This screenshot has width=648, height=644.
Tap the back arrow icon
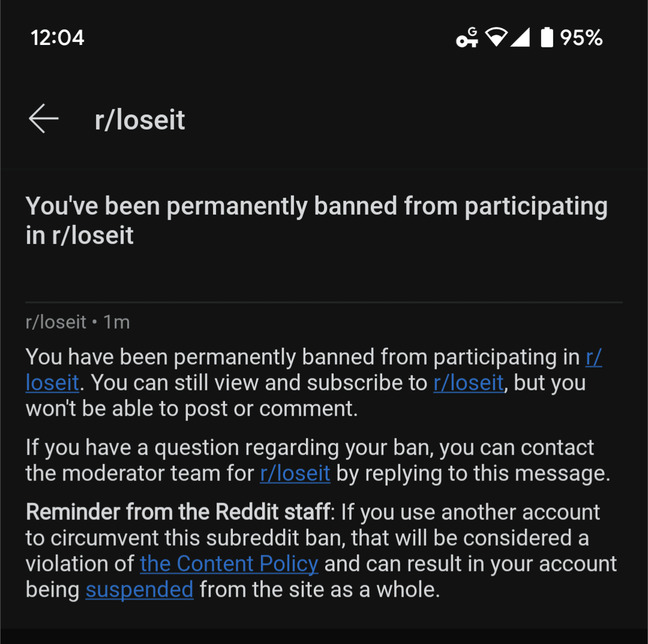tap(44, 119)
